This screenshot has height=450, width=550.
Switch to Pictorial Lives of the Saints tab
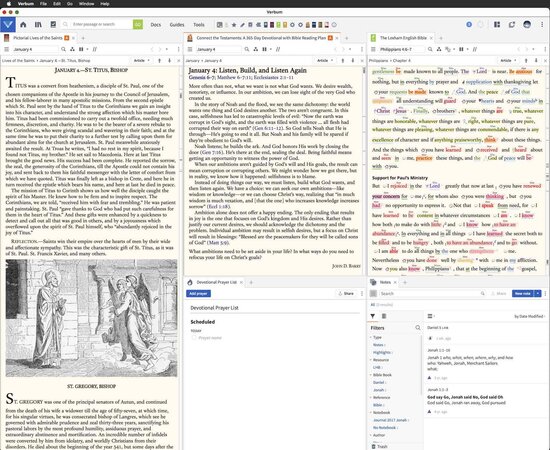(38, 38)
